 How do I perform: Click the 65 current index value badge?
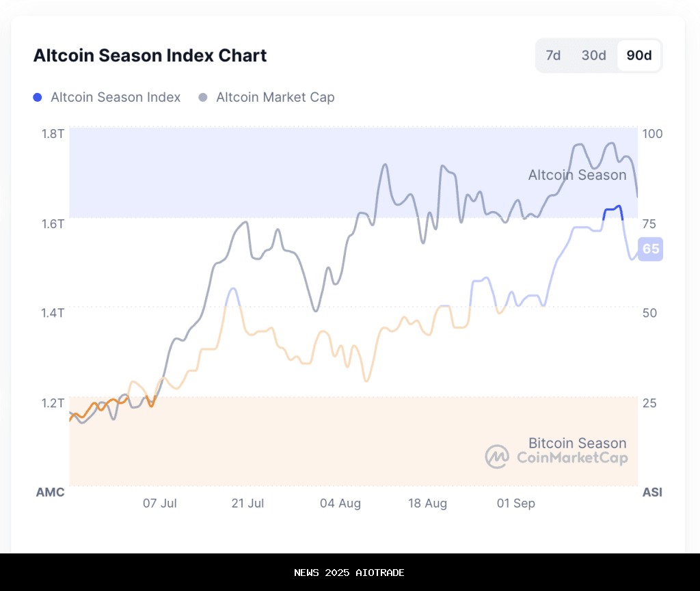pyautogui.click(x=651, y=249)
